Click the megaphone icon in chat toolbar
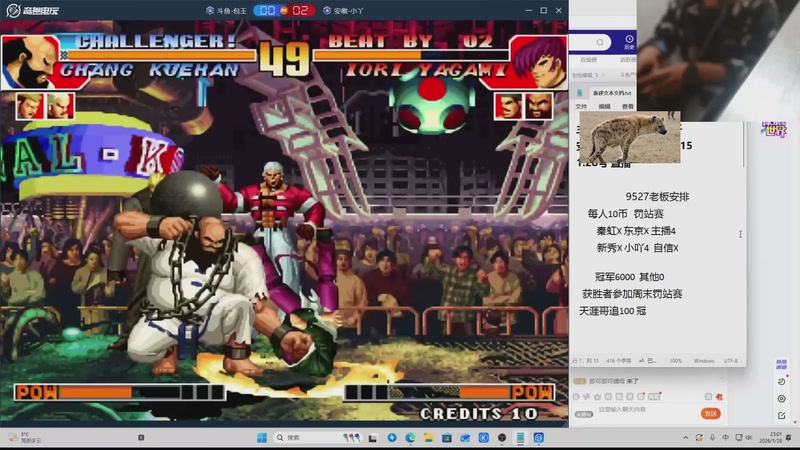This screenshot has width=800, height=450. coord(587,396)
